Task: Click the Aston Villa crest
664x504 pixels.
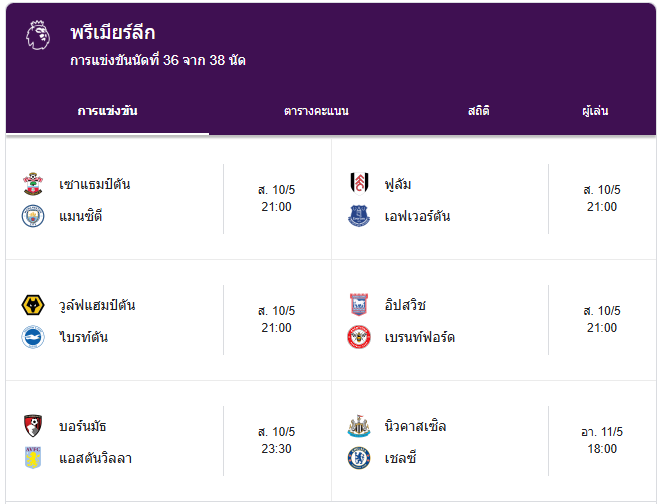Action: [x=33, y=458]
